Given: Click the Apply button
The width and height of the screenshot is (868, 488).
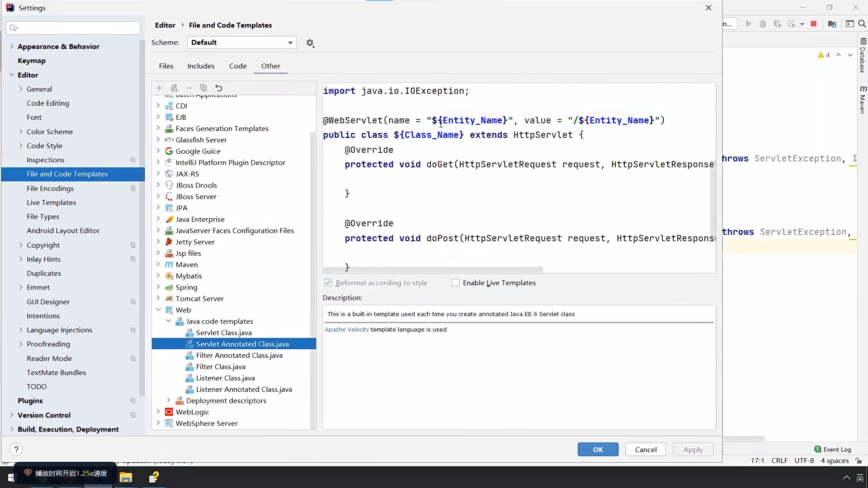Looking at the screenshot, I should [693, 450].
